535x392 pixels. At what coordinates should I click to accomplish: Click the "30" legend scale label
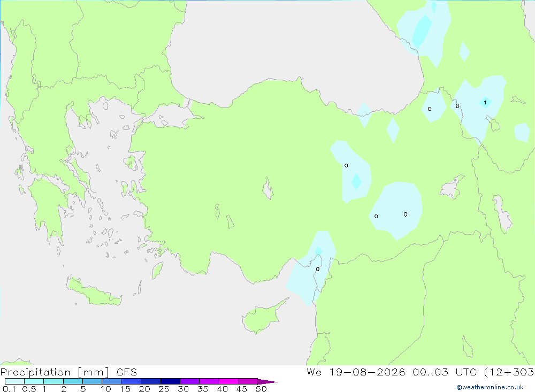coord(184,389)
